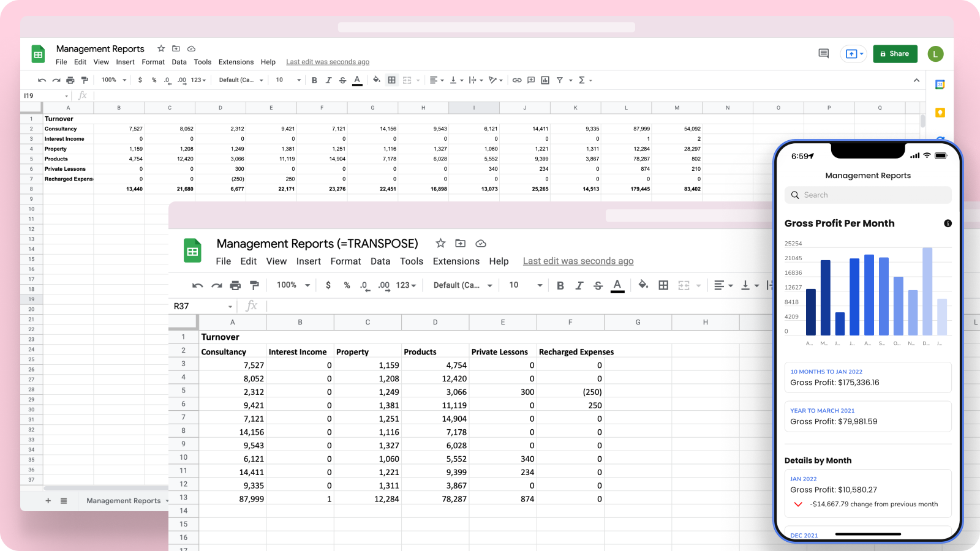The width and height of the screenshot is (980, 551).
Task: Click 'Last edit was seconds ago' in TRANSPOSE window
Action: tap(578, 261)
